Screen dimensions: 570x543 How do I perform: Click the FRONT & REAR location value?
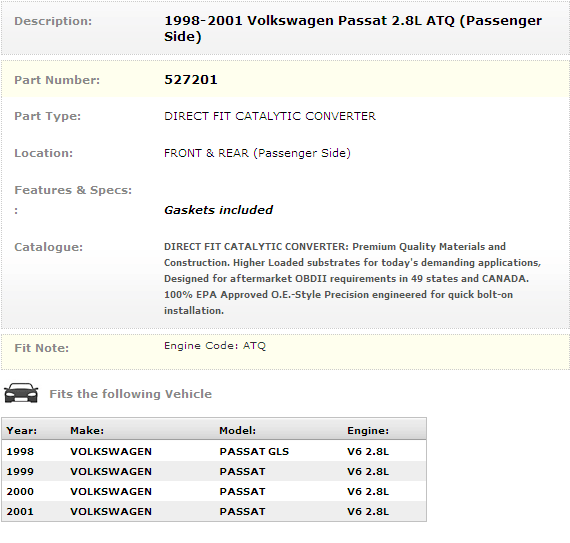click(x=257, y=153)
